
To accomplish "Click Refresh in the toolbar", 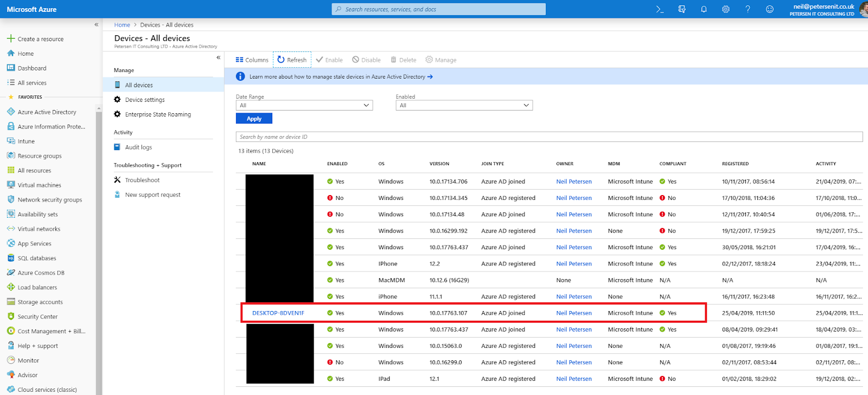I will point(292,60).
